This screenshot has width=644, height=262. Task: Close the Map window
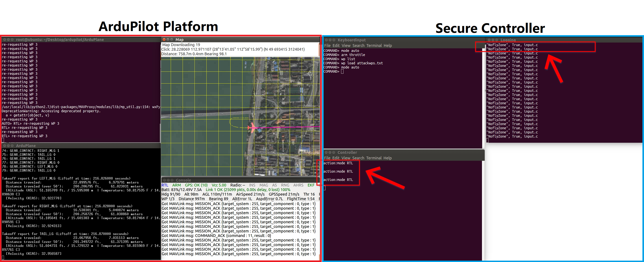point(164,39)
